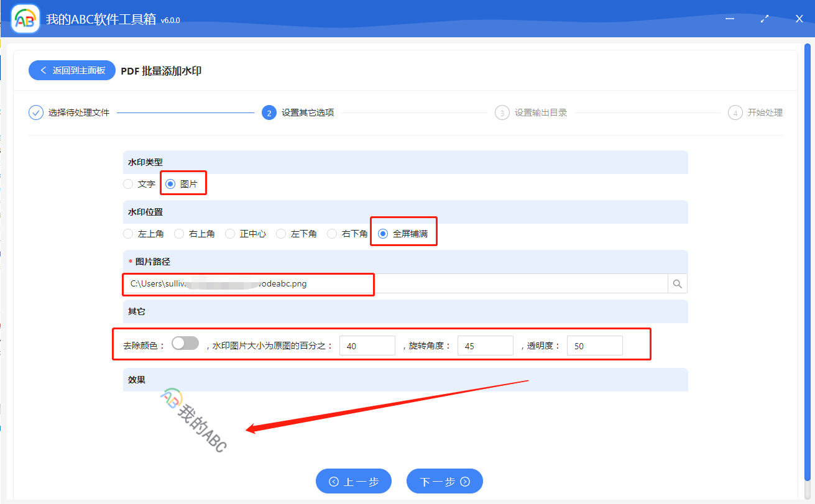Click the magnifier icon to browse image path

click(677, 283)
